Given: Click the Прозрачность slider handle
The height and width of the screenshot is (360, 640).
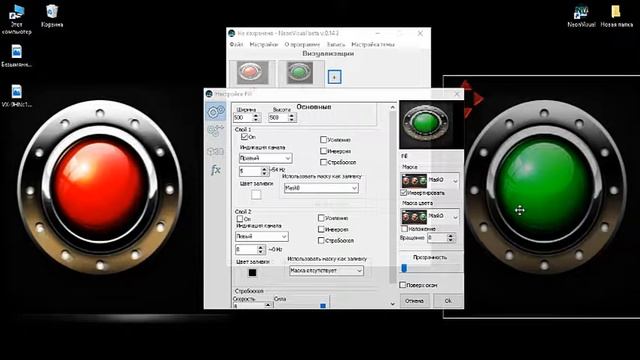Looking at the screenshot, I should pyautogui.click(x=404, y=268).
